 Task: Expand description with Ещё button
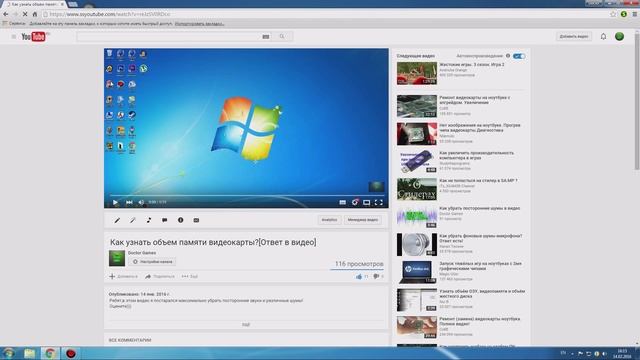click(x=246, y=325)
